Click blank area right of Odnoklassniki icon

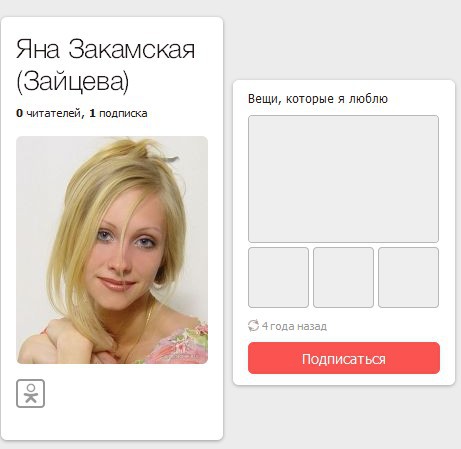click(133, 393)
